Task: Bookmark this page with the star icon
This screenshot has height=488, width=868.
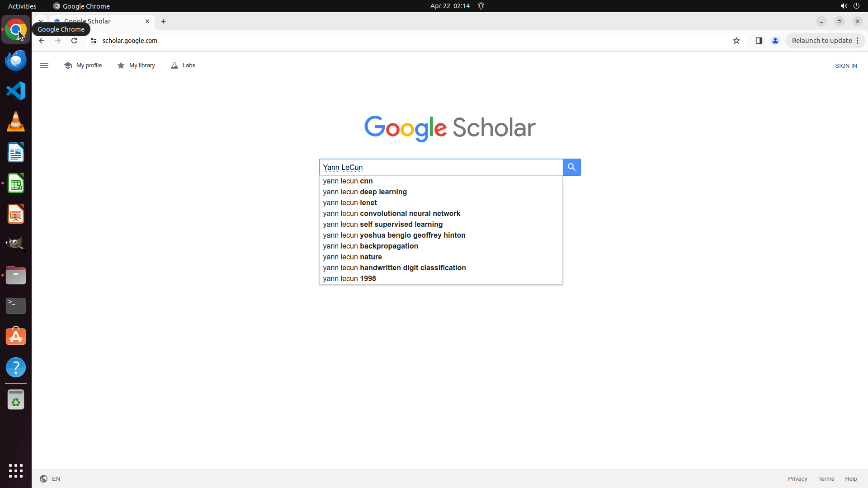Action: point(736,41)
